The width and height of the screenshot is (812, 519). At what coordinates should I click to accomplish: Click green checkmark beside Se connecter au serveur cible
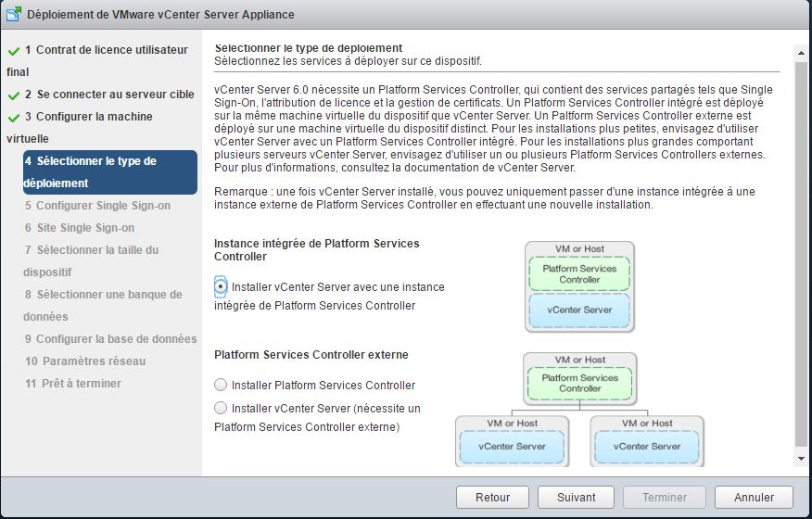coord(14,95)
